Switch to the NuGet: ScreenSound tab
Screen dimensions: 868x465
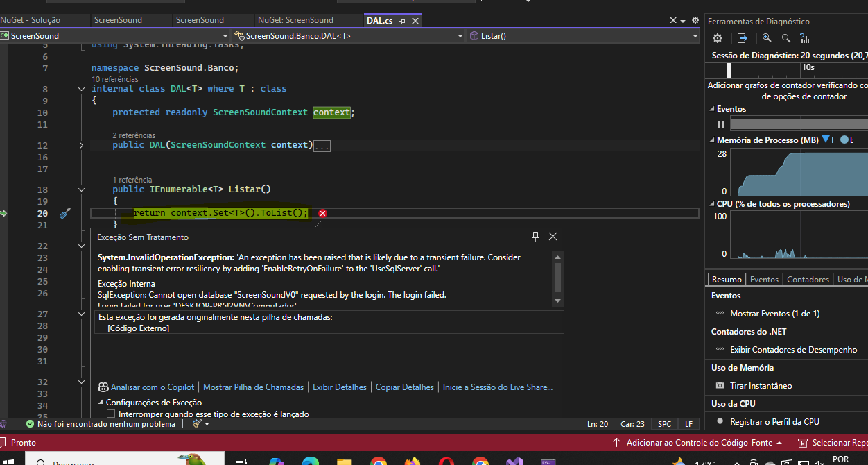[x=295, y=20]
